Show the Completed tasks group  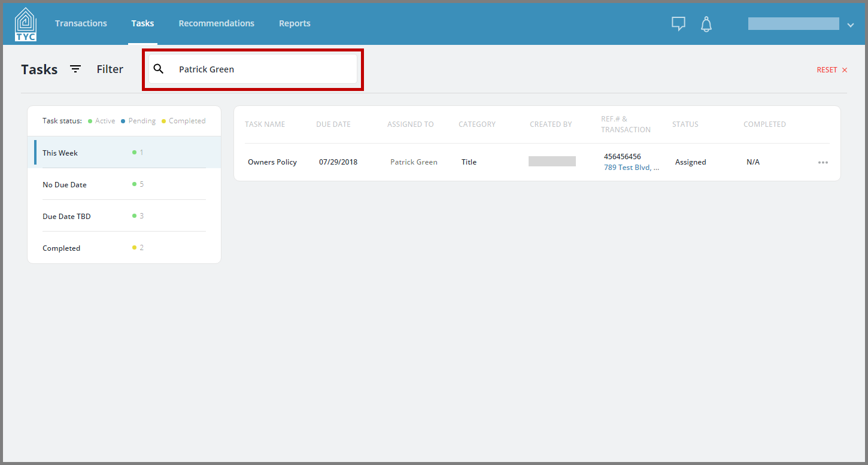125,248
